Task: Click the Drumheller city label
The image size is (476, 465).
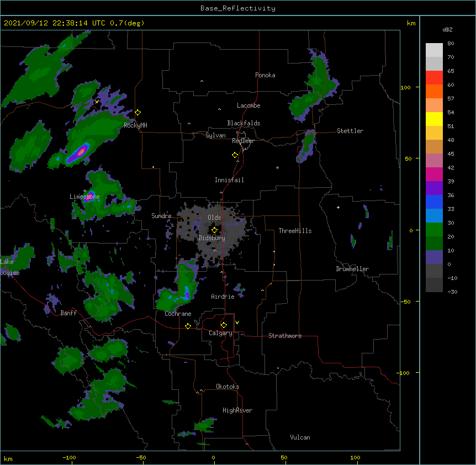Action: [352, 269]
